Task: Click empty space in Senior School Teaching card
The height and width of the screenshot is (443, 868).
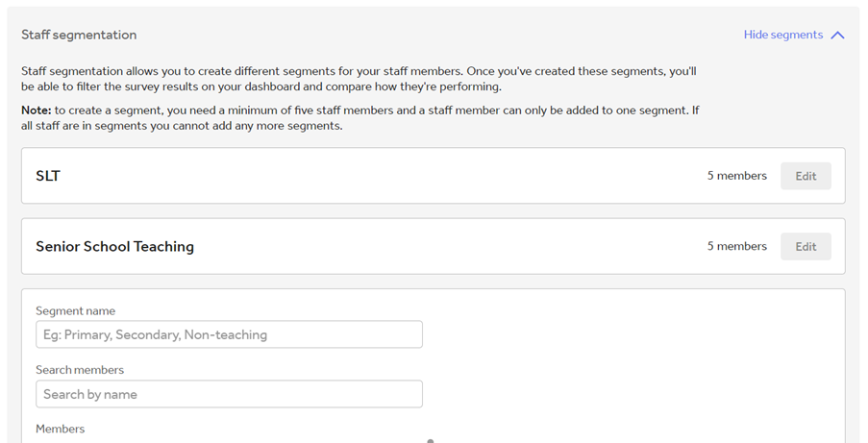Action: click(433, 246)
